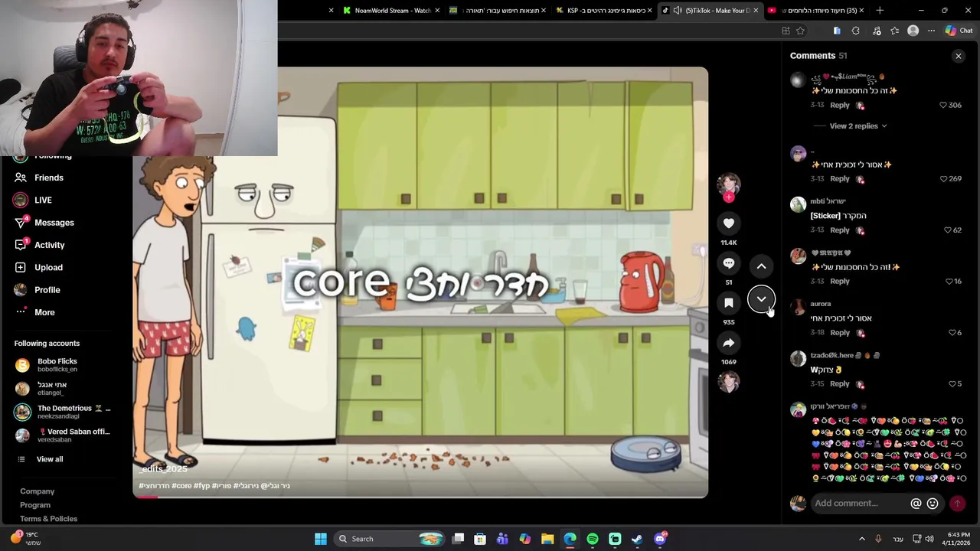Click the #core hashtag in caption
The image size is (980, 551).
[182, 486]
